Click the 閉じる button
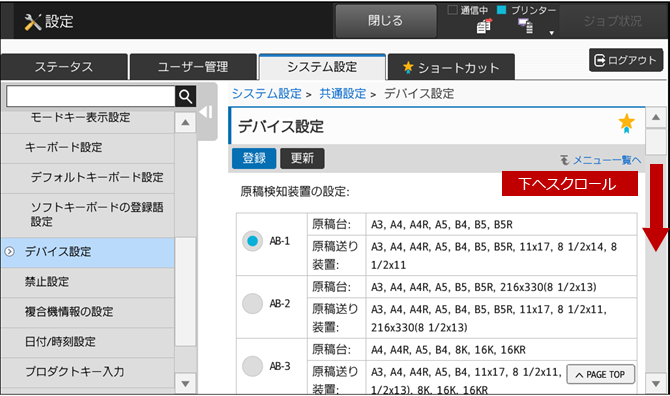The image size is (670, 396). point(386,21)
